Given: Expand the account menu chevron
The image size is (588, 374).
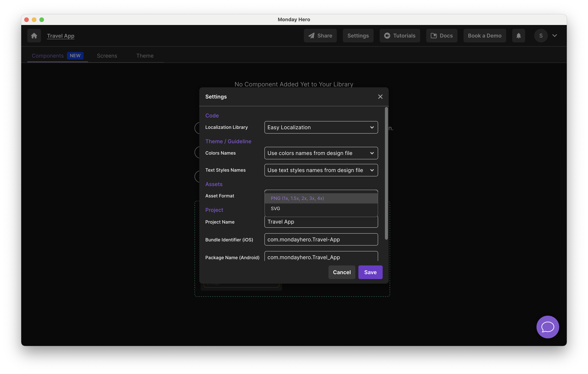Looking at the screenshot, I should coord(554,36).
